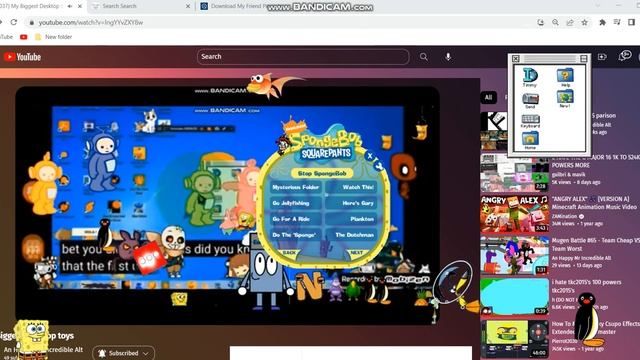Open the Mugen Battle #65 thumbnail

click(515, 255)
